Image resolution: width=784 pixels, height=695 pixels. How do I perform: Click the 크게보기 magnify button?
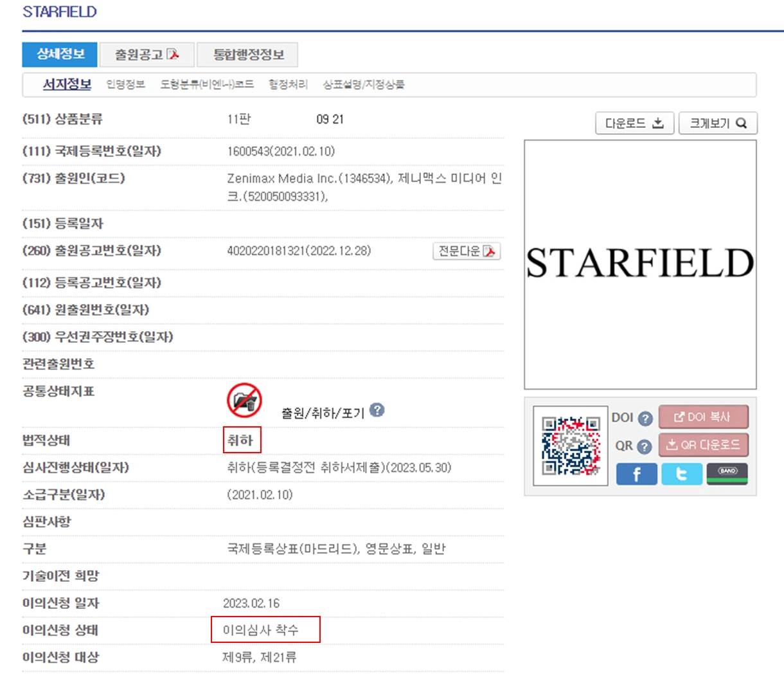(x=718, y=123)
